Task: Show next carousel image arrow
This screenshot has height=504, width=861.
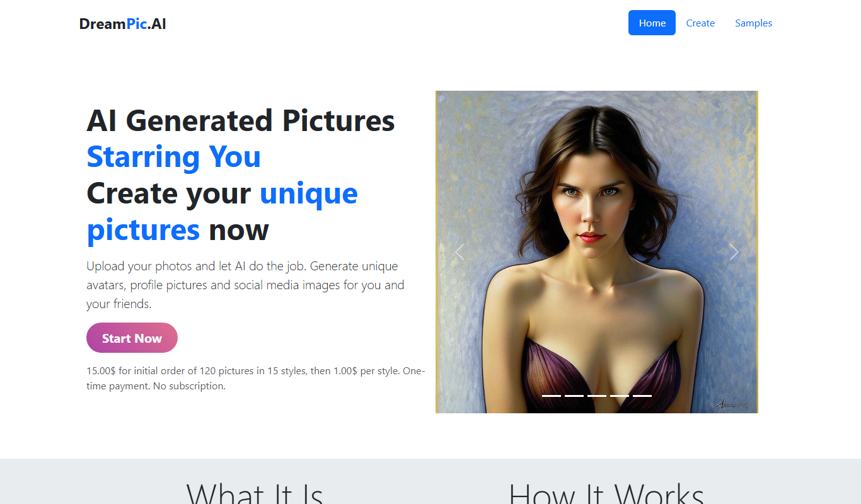Action: click(734, 252)
